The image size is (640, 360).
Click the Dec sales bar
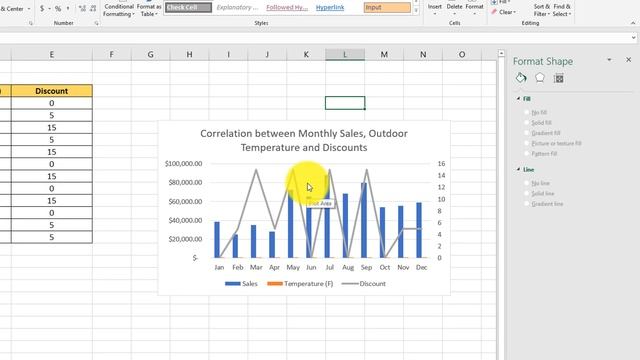419,230
